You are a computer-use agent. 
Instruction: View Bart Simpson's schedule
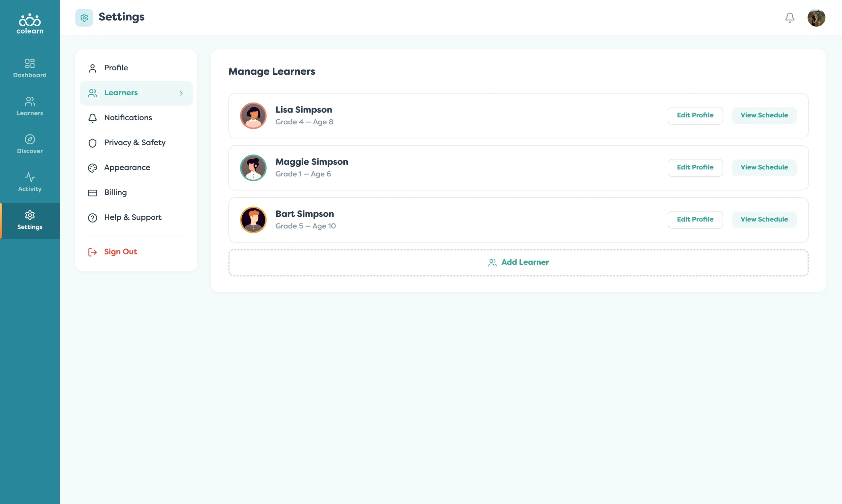(x=764, y=220)
